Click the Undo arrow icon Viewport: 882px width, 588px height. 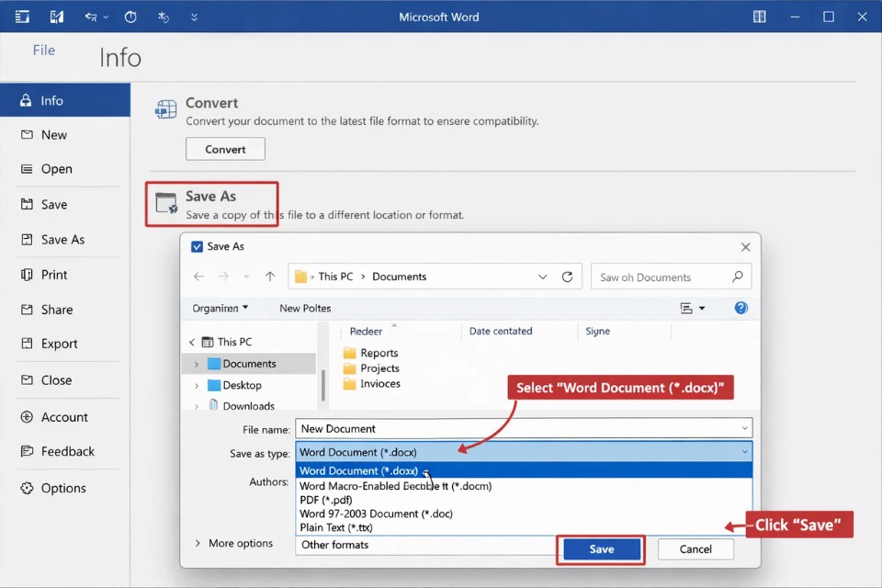click(x=89, y=16)
